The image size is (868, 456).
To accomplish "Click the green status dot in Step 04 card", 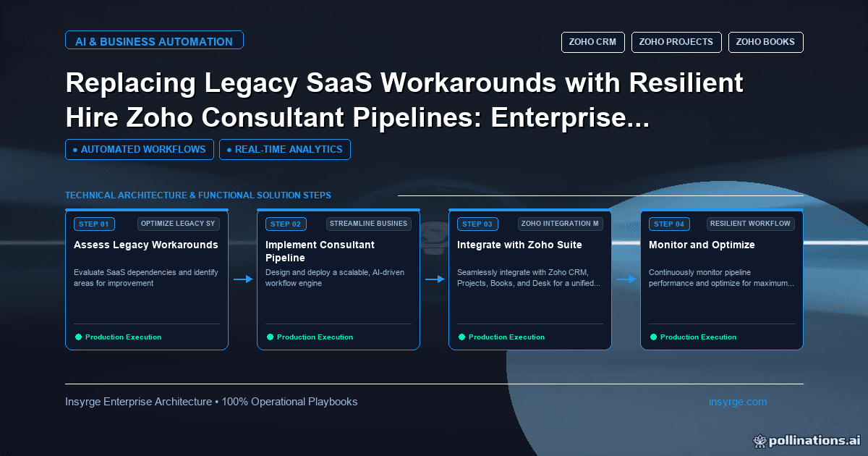I will pyautogui.click(x=653, y=337).
